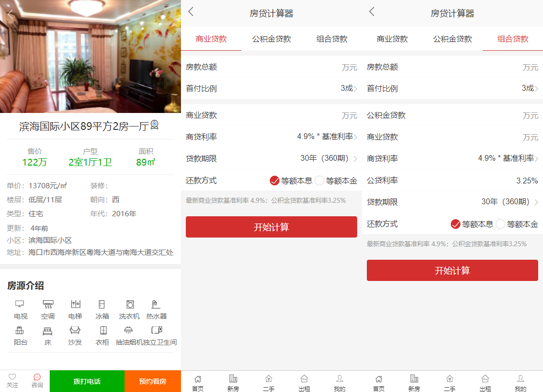
Task: Go back from the combined-loan calculator screen
Action: (x=372, y=12)
